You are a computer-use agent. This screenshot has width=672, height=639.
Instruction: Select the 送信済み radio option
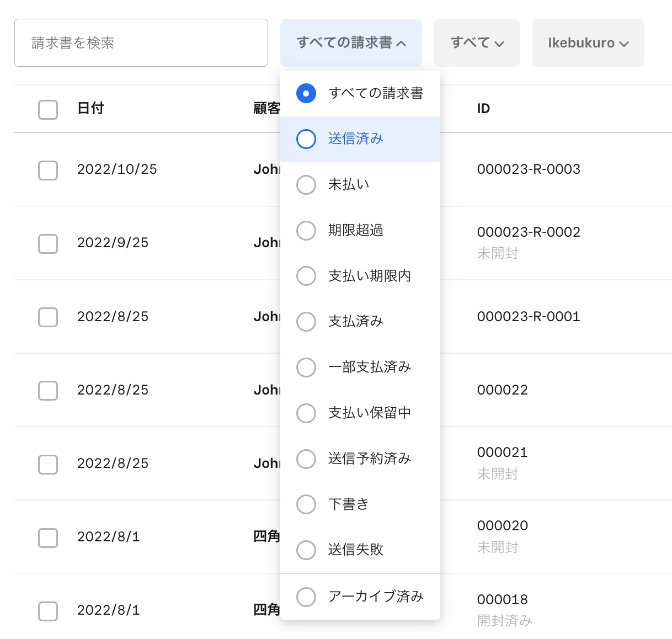click(355, 139)
